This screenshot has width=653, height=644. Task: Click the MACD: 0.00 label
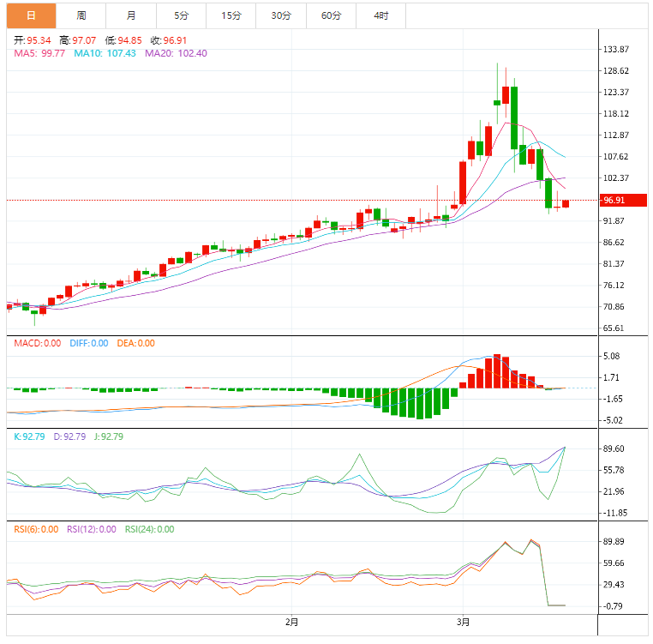point(37,343)
